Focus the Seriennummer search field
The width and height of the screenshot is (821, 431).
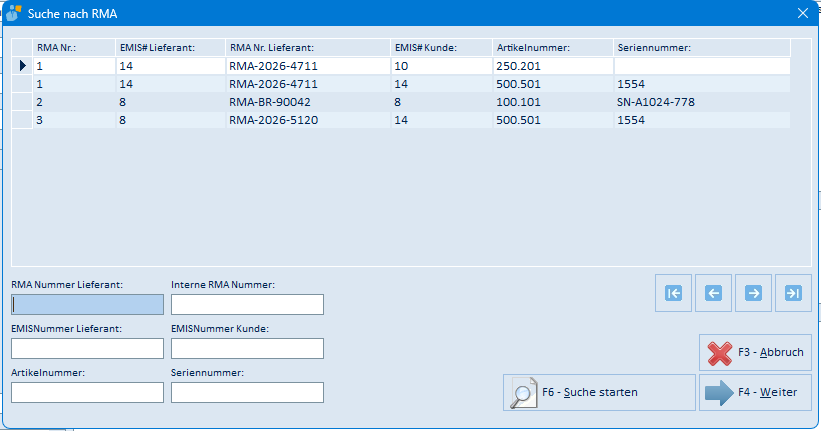point(247,392)
